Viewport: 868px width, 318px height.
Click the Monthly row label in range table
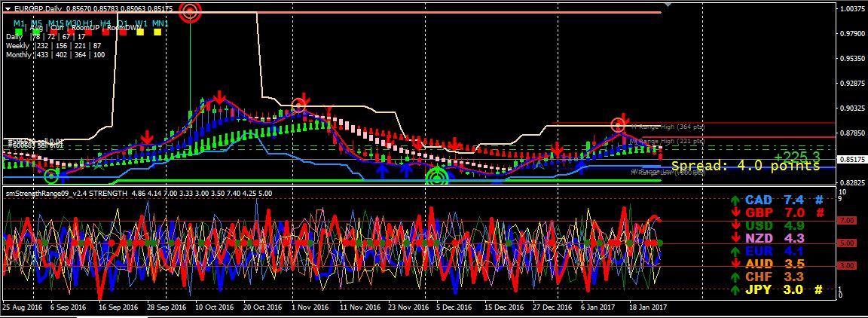[19, 55]
